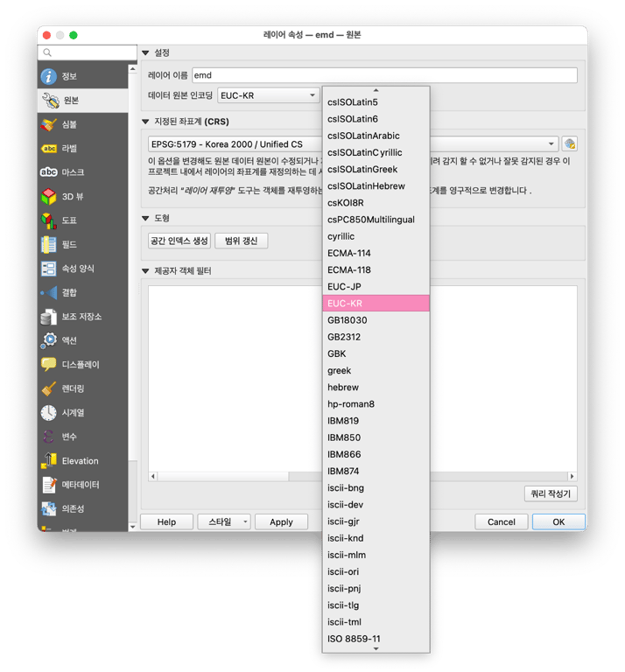Choose csISOLatinGreek encoding

click(x=376, y=169)
